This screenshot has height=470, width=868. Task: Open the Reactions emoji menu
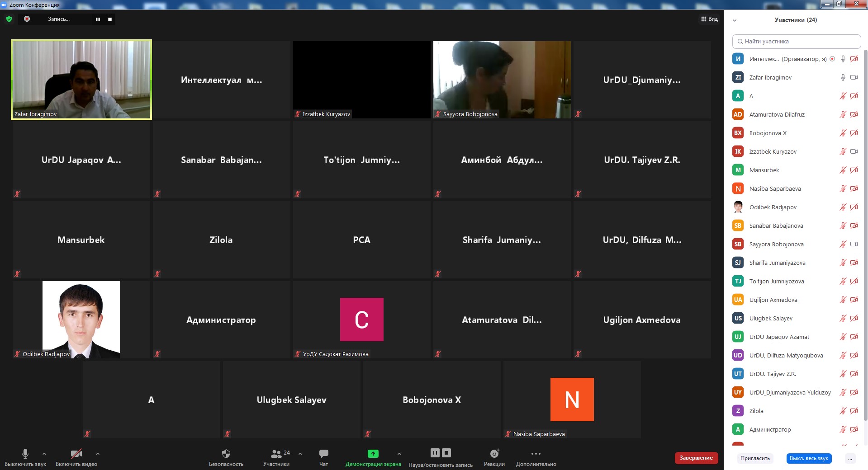click(494, 454)
